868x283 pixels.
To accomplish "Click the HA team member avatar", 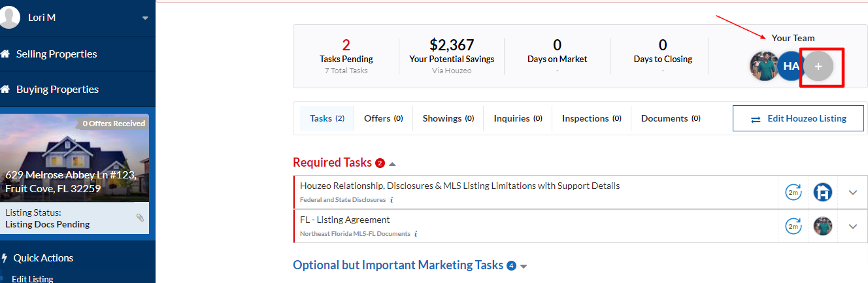I will (x=791, y=66).
